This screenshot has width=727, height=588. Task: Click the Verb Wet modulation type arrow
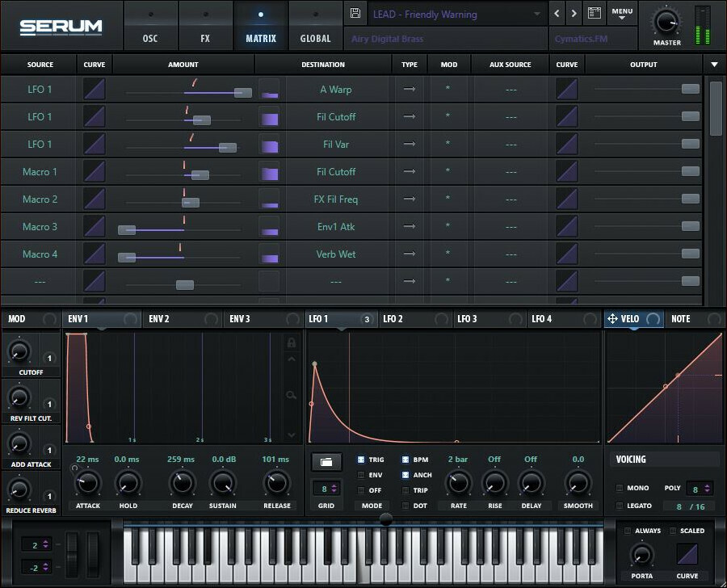(x=410, y=253)
